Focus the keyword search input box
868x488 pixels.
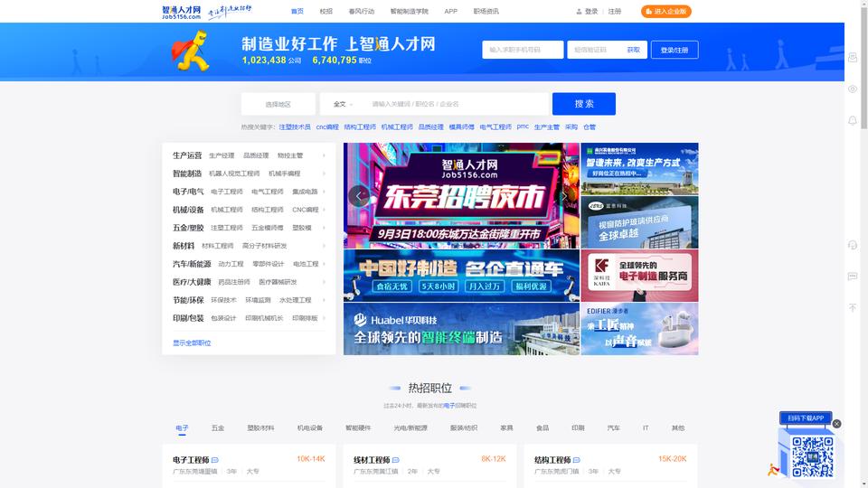click(457, 104)
